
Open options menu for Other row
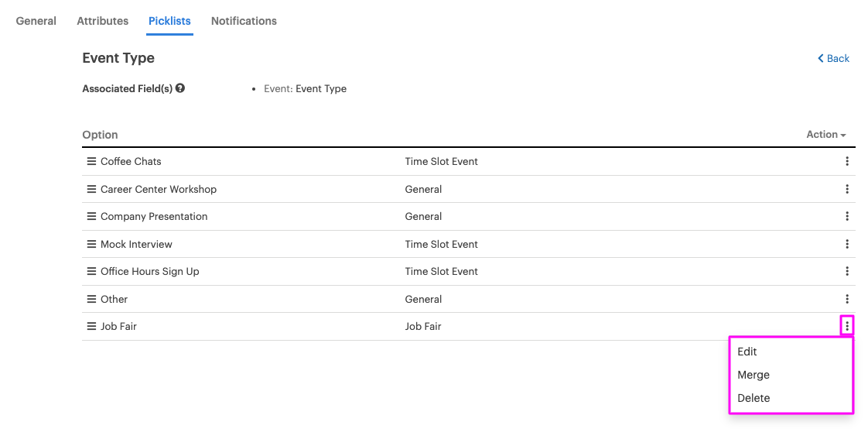tap(847, 299)
